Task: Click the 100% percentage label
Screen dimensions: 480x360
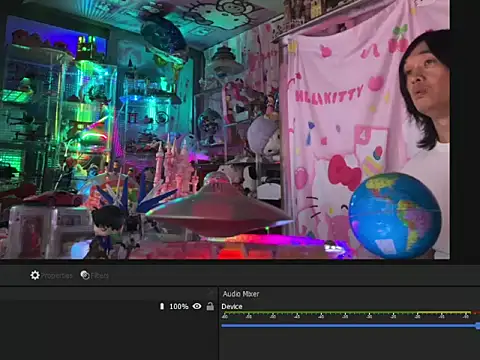Action: 179,306
